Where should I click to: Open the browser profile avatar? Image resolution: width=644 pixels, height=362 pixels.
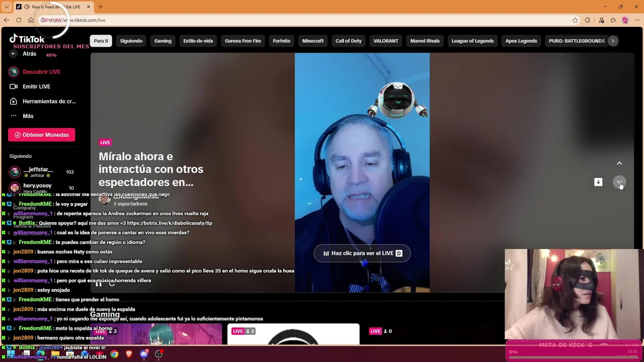coord(625,20)
